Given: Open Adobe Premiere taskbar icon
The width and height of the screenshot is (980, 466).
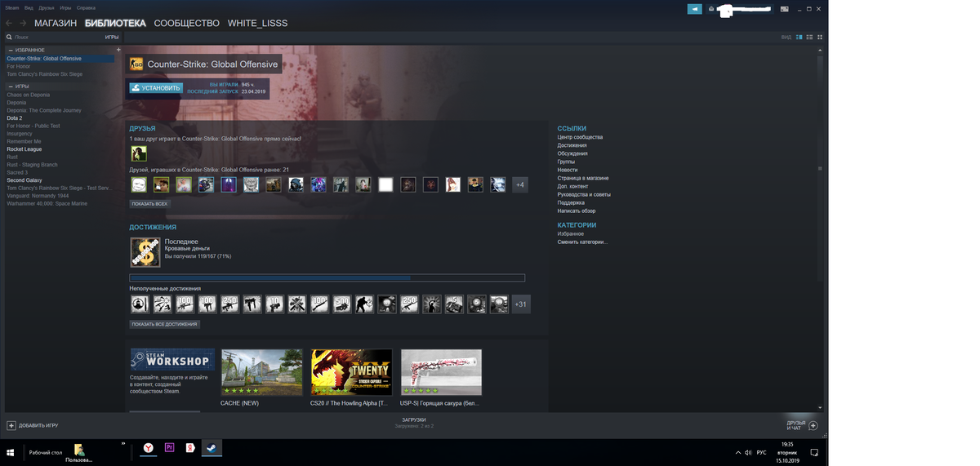Looking at the screenshot, I should tap(169, 448).
